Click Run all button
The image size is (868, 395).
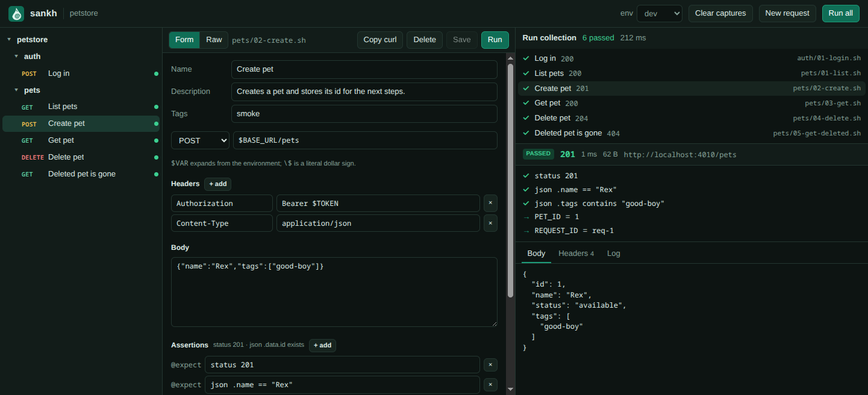click(x=840, y=13)
